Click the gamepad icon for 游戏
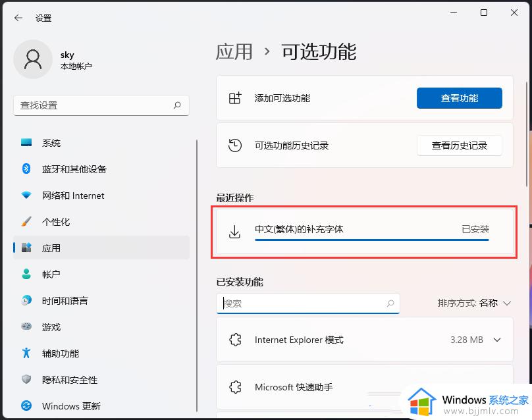The height and width of the screenshot is (420, 532). [26, 327]
